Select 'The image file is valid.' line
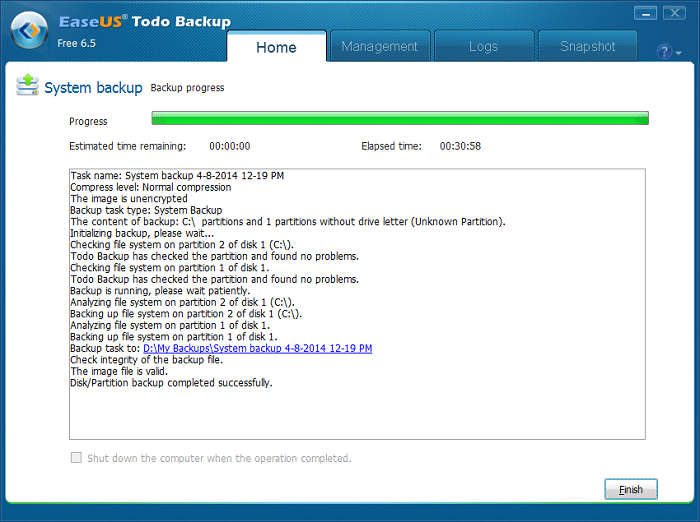Image resolution: width=700 pixels, height=522 pixels. tap(119, 372)
